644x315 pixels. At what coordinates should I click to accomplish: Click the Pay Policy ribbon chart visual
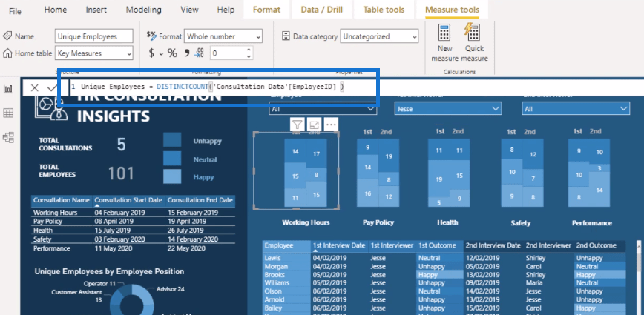tap(378, 171)
